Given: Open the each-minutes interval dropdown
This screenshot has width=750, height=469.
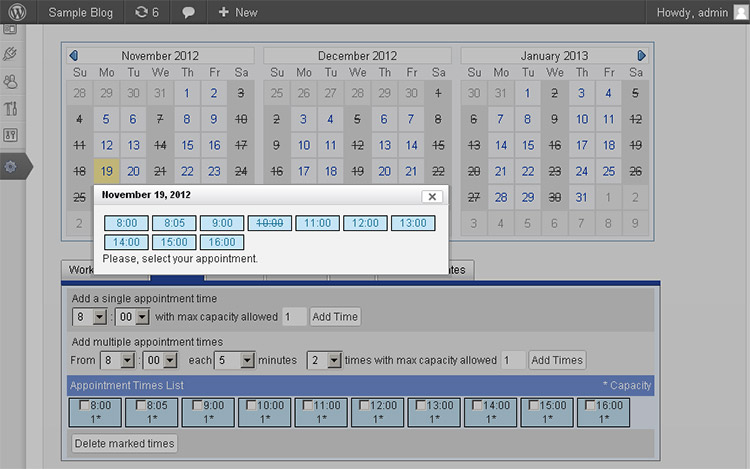Looking at the screenshot, I should 234,360.
